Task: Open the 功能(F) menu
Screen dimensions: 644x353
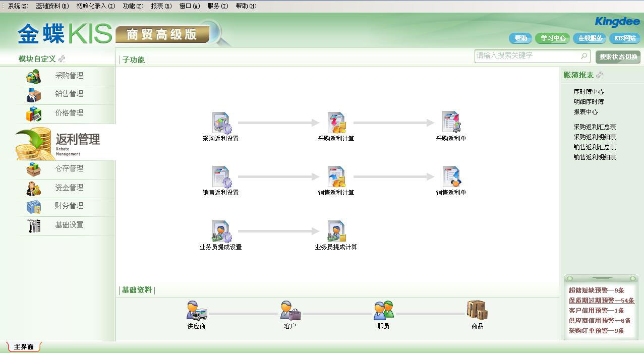Action: click(133, 6)
